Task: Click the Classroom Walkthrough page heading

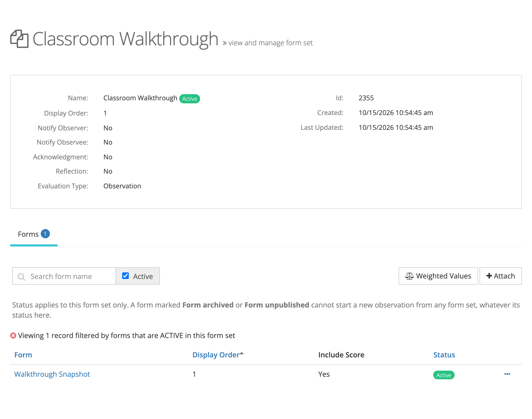Action: (x=125, y=39)
